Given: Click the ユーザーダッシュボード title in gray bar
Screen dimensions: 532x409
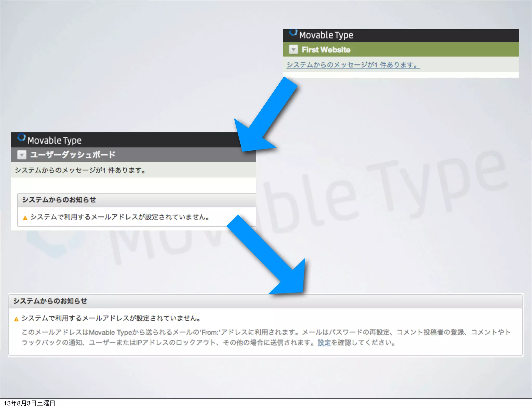Looking at the screenshot, I should 73,155.
